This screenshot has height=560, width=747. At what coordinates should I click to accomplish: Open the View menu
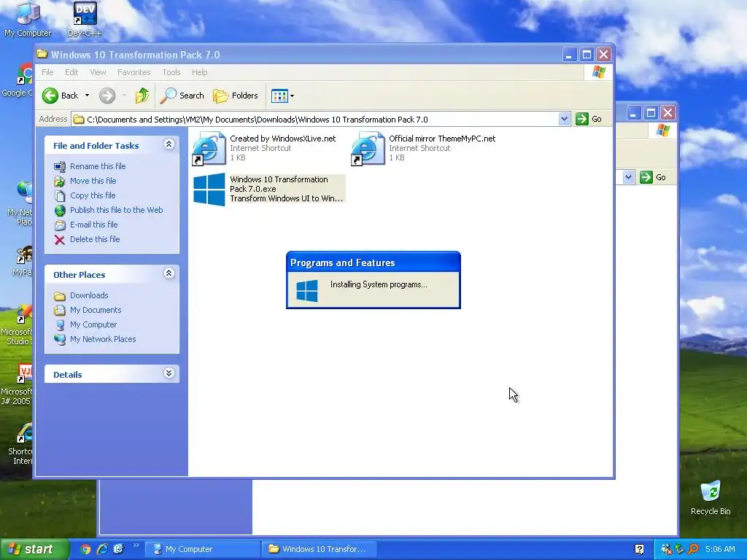pyautogui.click(x=98, y=72)
